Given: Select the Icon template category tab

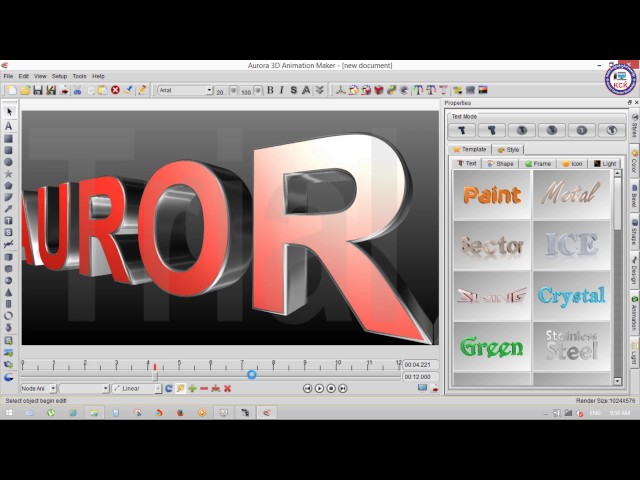Looking at the screenshot, I should click(572, 163).
